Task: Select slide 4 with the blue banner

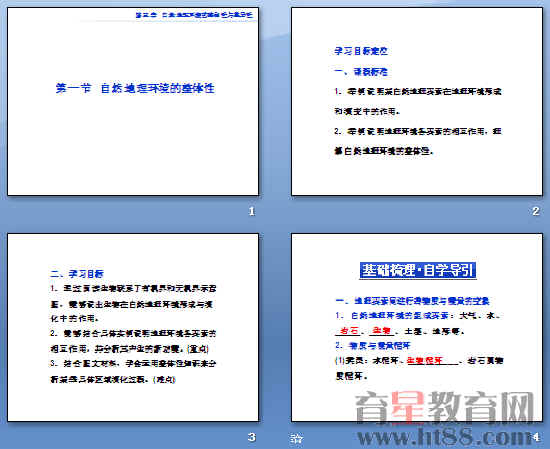Action: [417, 327]
